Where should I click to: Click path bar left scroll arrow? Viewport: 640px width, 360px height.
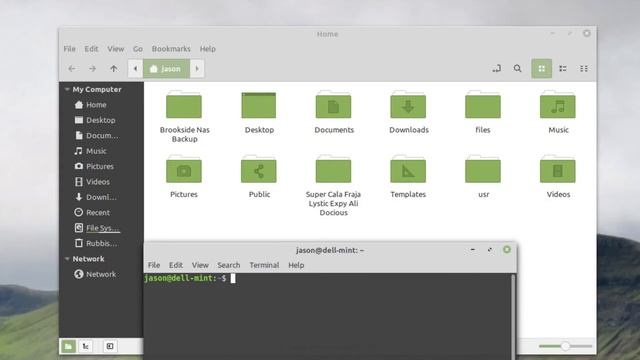[135, 69]
